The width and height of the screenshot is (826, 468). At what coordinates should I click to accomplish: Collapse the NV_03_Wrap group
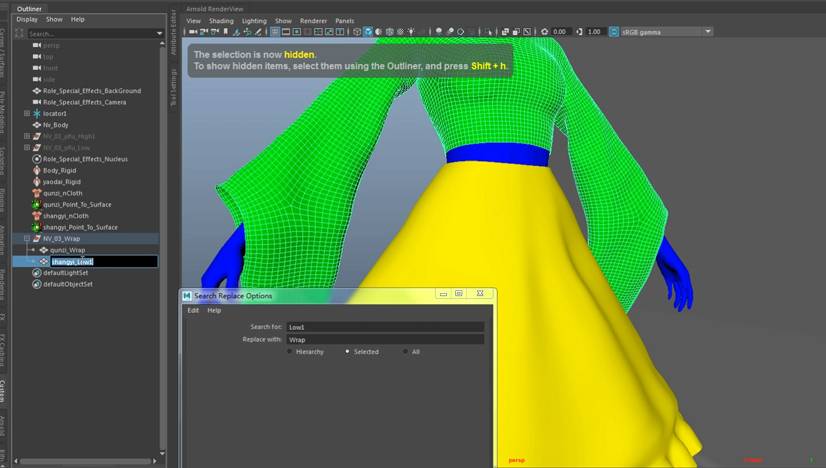click(27, 239)
